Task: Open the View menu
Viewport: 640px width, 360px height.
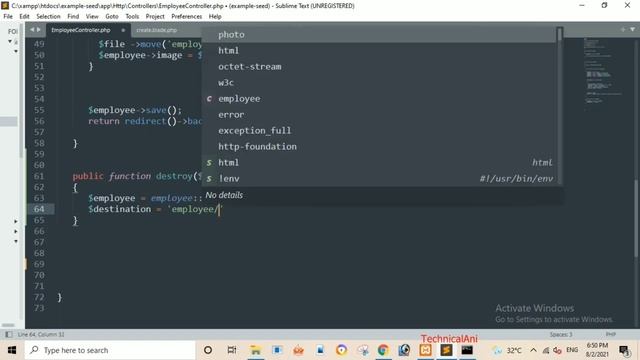Action: (x=92, y=16)
